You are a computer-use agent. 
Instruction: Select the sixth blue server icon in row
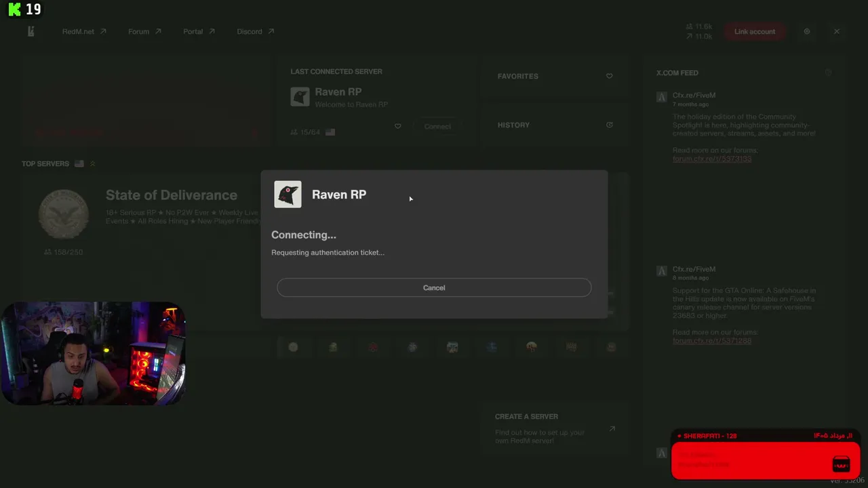(x=492, y=347)
